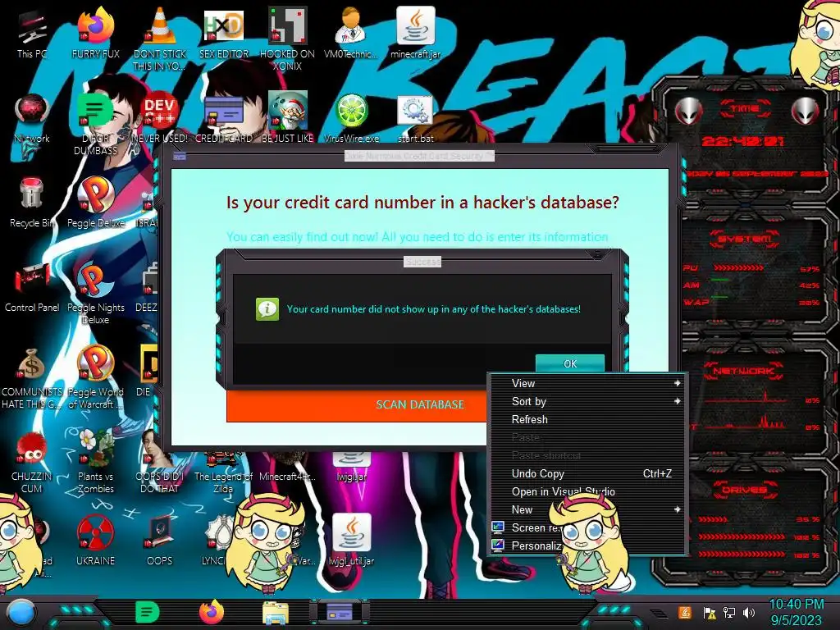840x630 pixels.
Task: Open the CREDIT CARD desktop shortcut
Action: pos(224,118)
